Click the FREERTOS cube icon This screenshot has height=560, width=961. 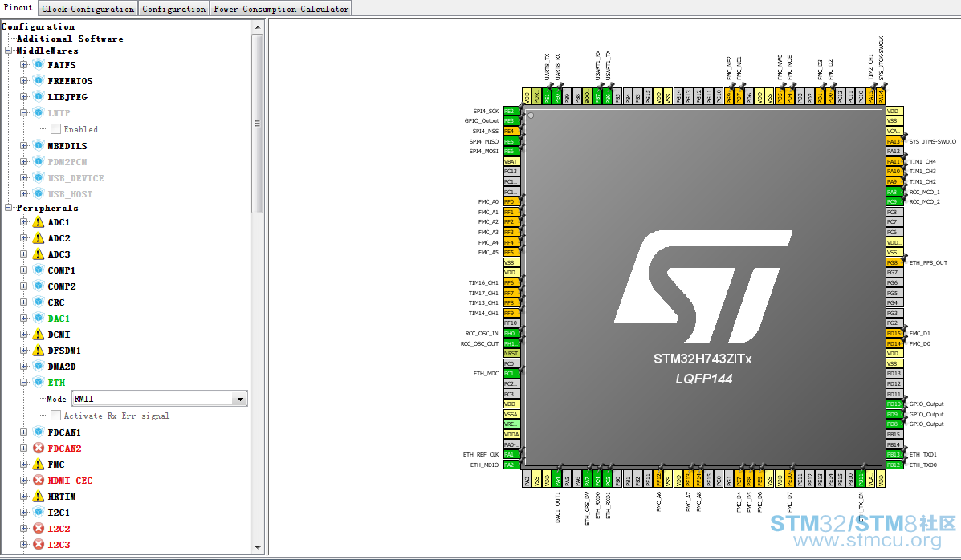tap(39, 80)
